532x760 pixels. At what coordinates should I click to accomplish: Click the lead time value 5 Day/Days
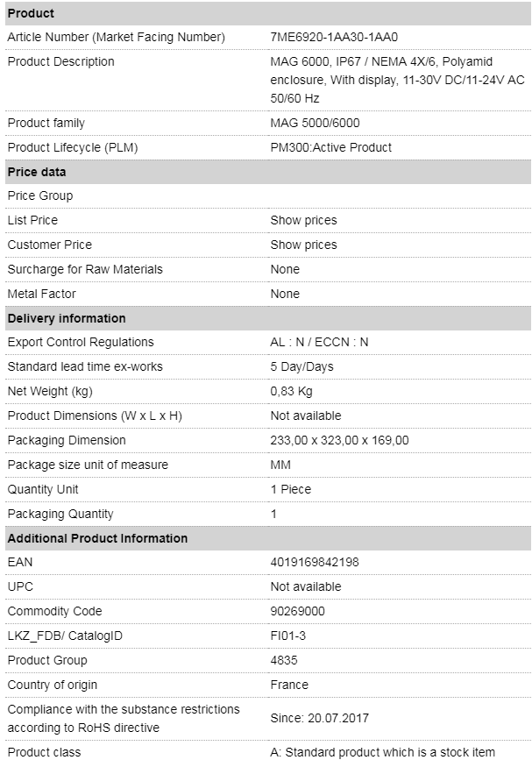click(x=301, y=367)
